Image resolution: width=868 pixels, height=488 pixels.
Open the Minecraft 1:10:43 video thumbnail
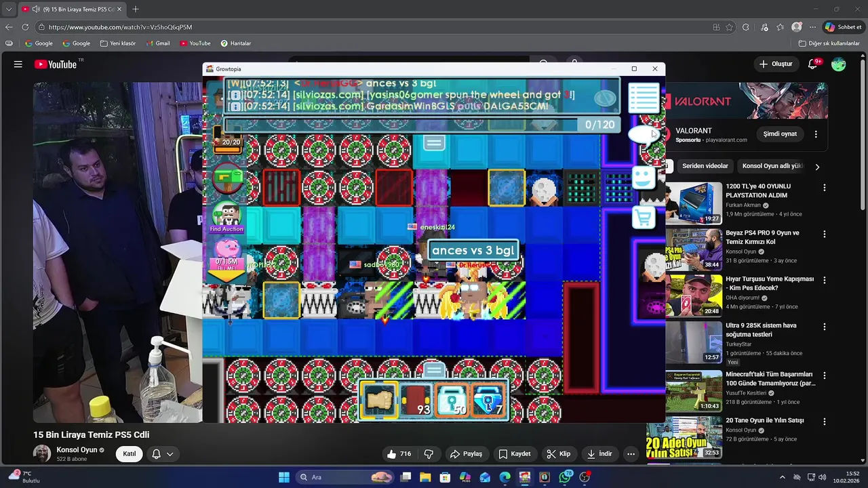(692, 390)
